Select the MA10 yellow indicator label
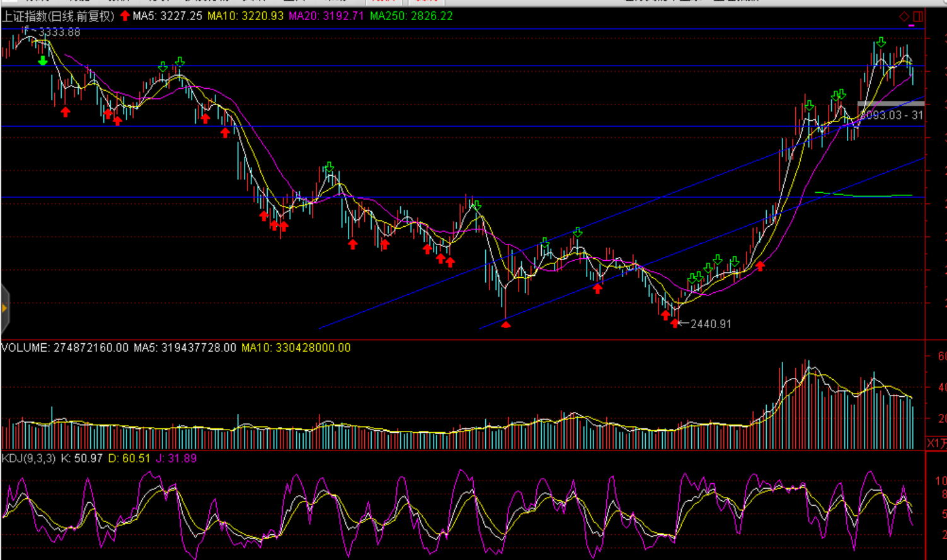 point(245,16)
